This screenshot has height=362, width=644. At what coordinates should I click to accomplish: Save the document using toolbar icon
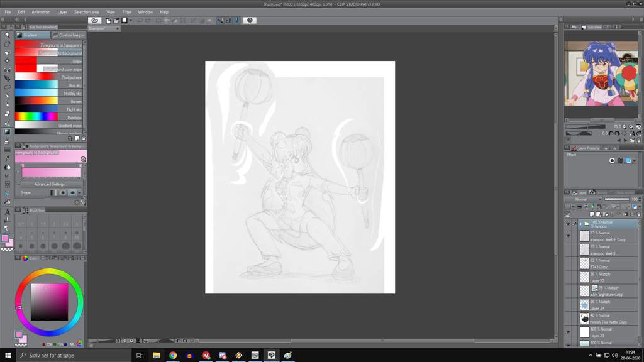point(125,20)
